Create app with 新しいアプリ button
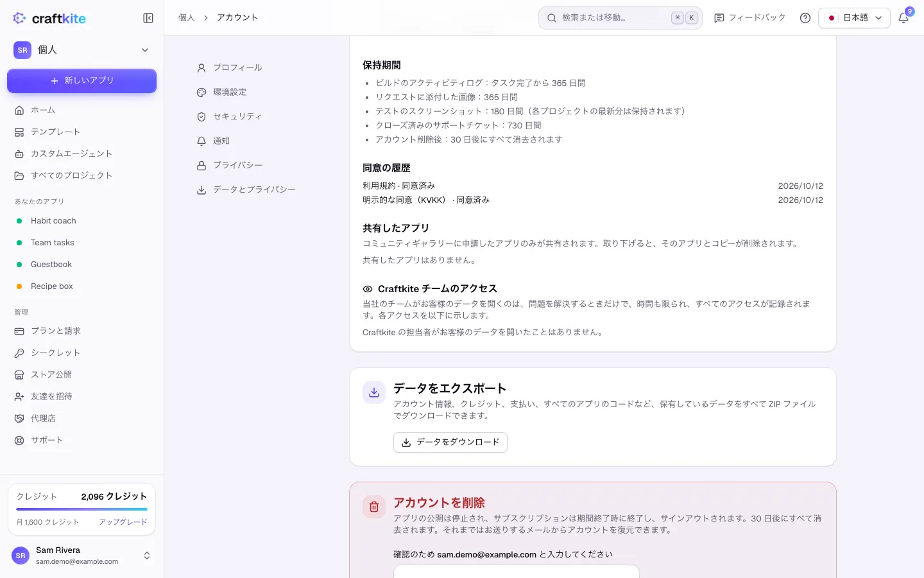This screenshot has width=924, height=578. coord(81,81)
